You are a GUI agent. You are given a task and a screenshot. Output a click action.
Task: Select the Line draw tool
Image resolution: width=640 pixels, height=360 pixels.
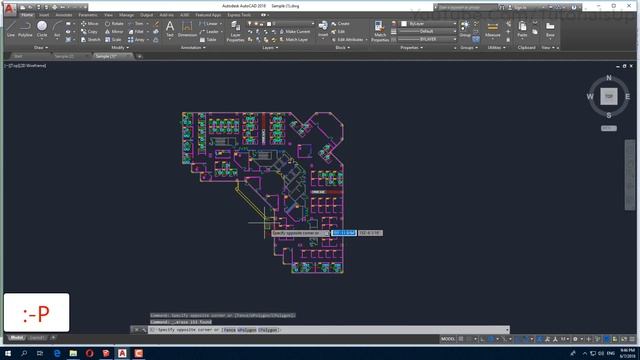(11, 29)
